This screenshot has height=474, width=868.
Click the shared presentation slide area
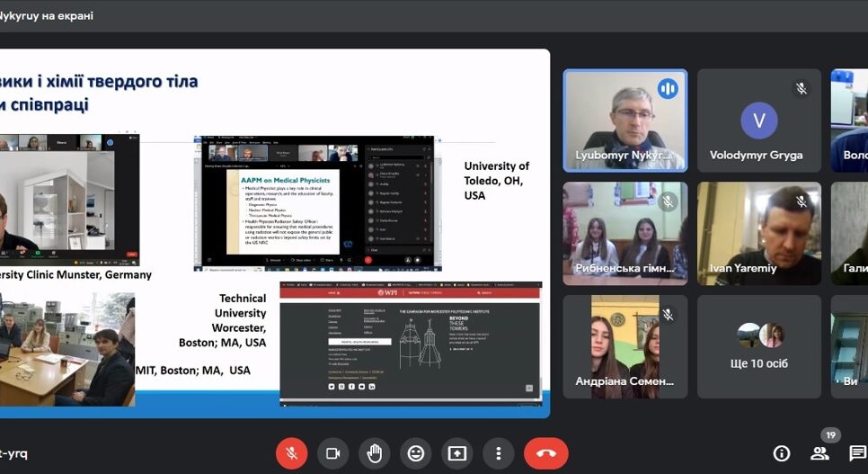[274, 232]
